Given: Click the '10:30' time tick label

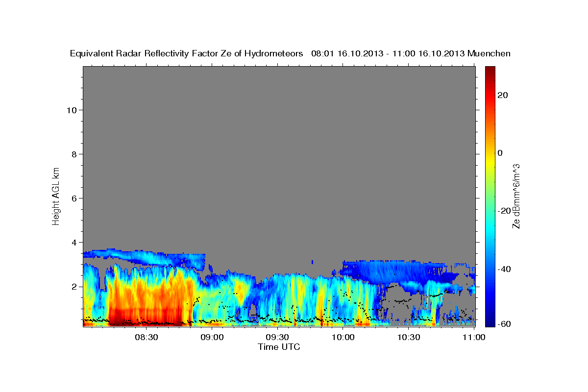Looking at the screenshot, I should 409,337.
